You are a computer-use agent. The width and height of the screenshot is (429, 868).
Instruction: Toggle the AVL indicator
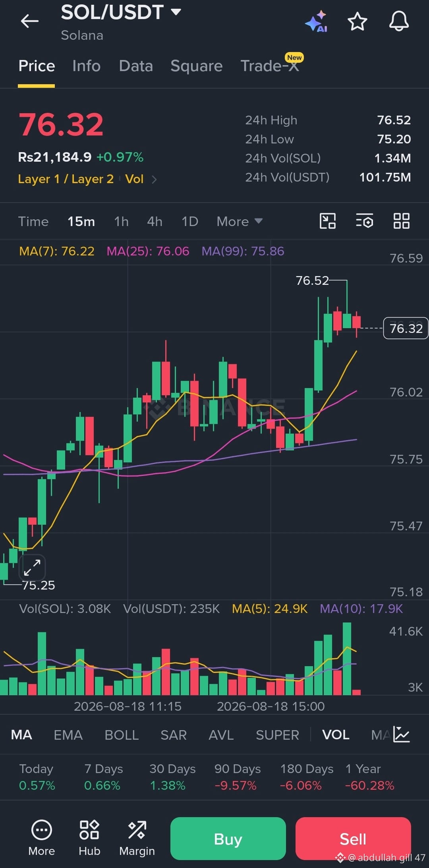[x=221, y=735]
